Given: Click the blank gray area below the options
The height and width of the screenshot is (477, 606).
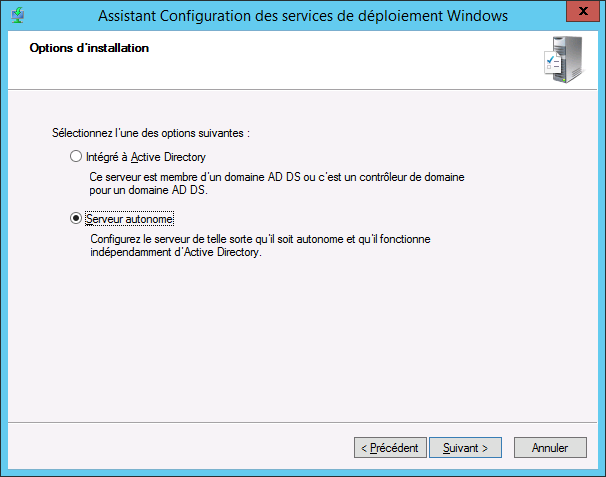Looking at the screenshot, I should 300,340.
